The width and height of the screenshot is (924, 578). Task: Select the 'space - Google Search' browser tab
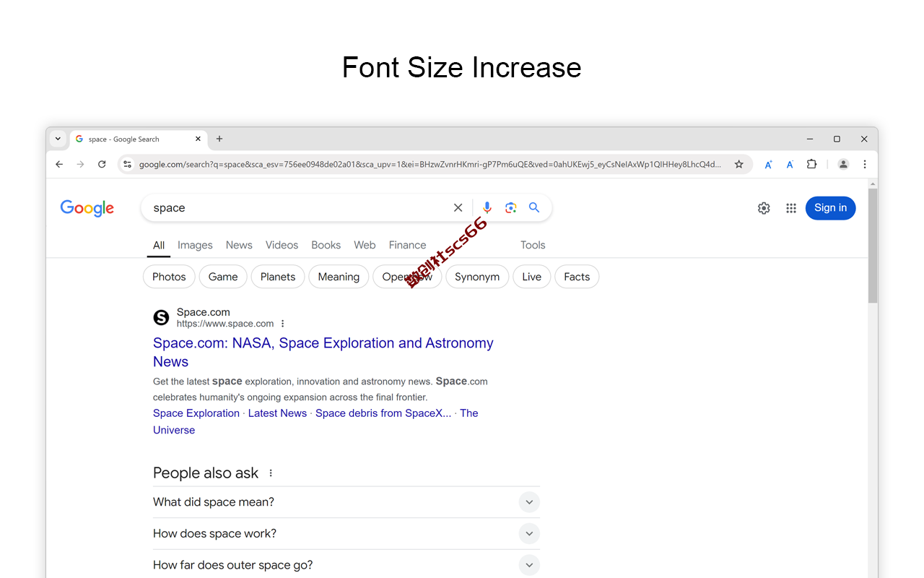(x=139, y=139)
